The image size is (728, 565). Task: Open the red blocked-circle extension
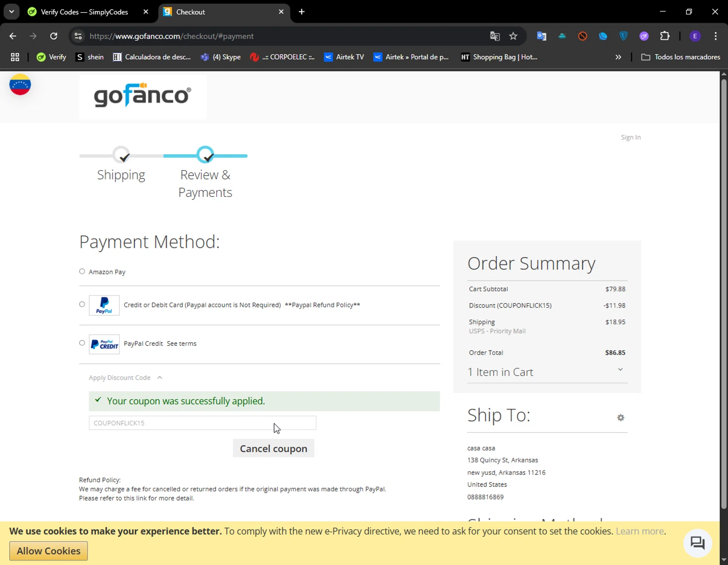[582, 36]
